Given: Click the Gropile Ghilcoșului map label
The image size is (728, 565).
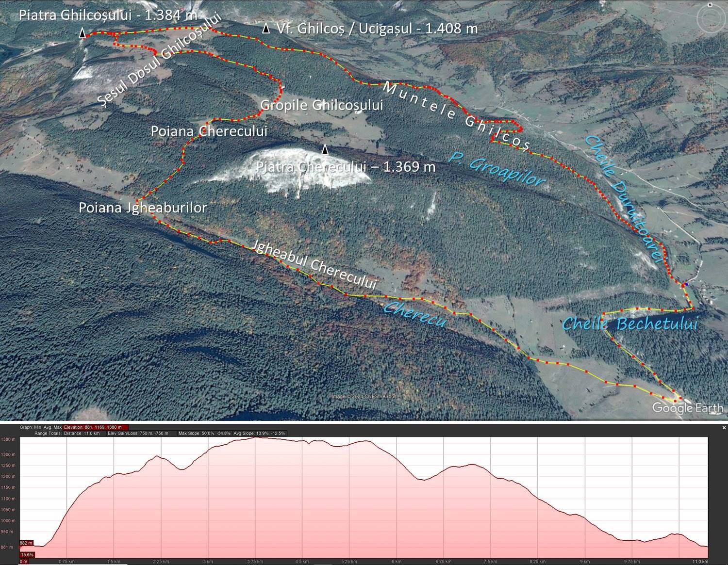Looking at the screenshot, I should click(321, 105).
